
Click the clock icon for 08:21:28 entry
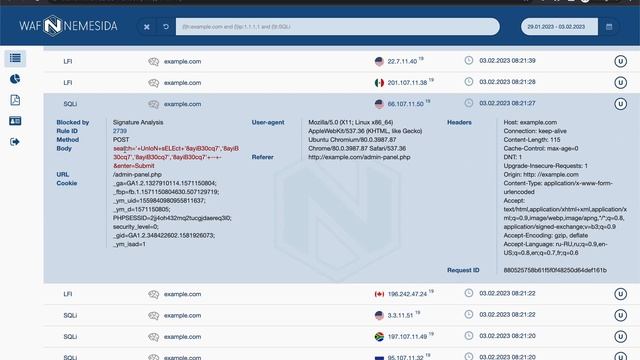[x=469, y=82]
